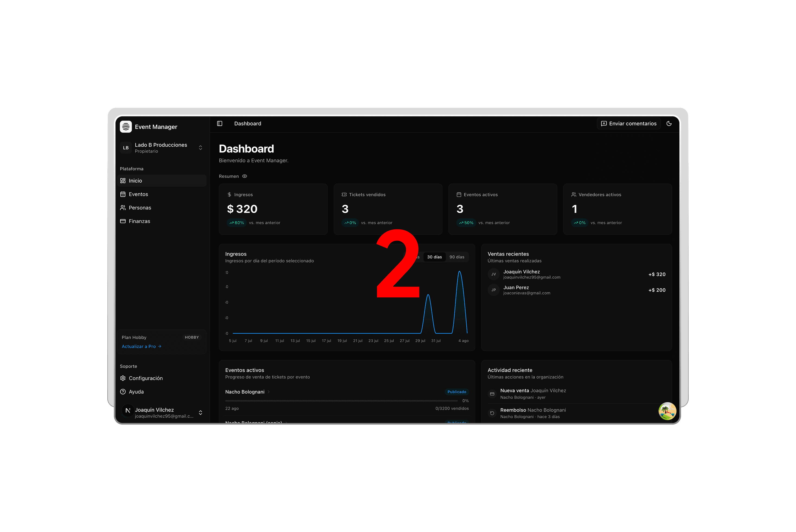Click the Personas users icon
This screenshot has height=532, width=796.
coord(123,208)
